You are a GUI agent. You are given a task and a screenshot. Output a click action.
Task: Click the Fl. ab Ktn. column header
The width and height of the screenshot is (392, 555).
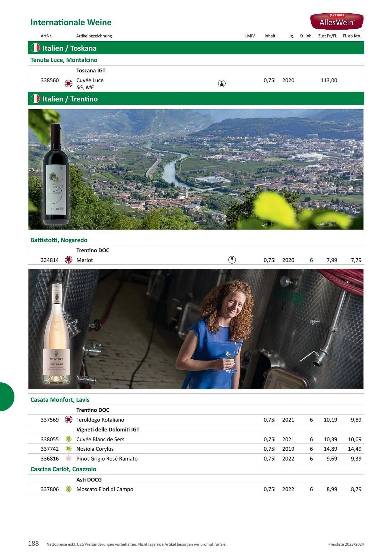pos(352,36)
